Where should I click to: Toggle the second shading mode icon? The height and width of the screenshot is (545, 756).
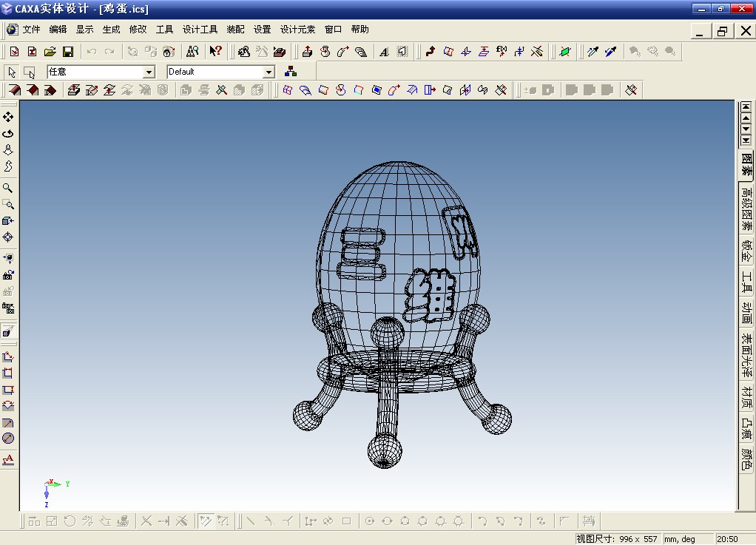[x=33, y=90]
